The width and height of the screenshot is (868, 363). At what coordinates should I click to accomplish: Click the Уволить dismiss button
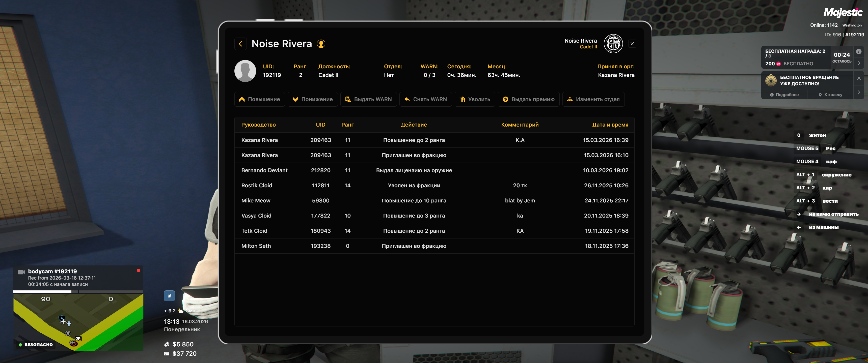474,99
